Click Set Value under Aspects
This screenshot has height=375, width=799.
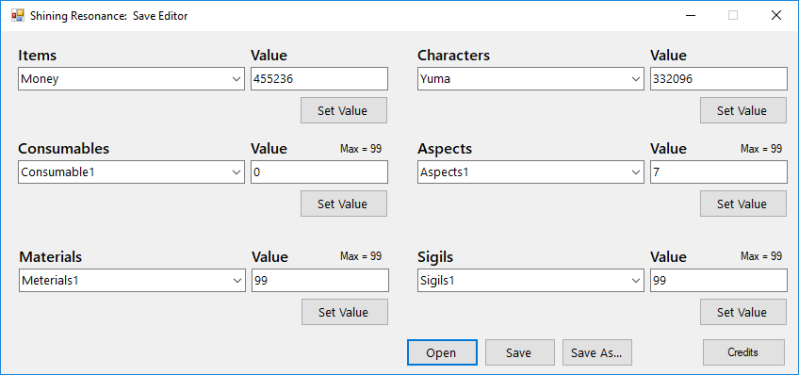743,204
